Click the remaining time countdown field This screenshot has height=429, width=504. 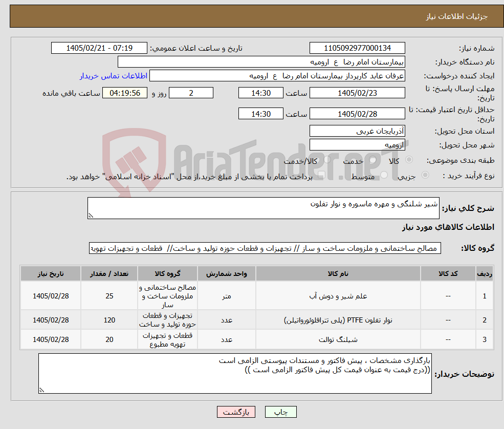125,93
